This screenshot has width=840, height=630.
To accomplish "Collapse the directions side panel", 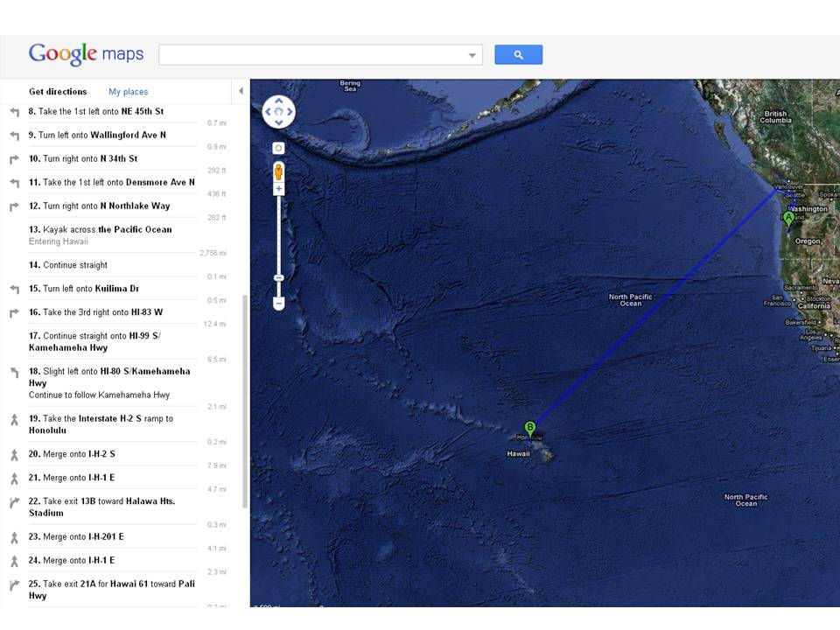I will (x=241, y=91).
